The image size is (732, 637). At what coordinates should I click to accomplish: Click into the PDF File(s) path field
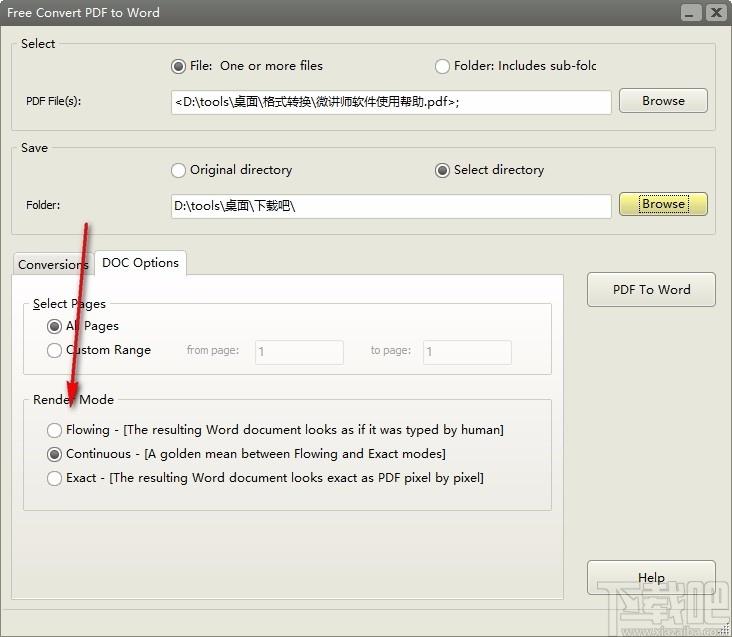point(391,102)
